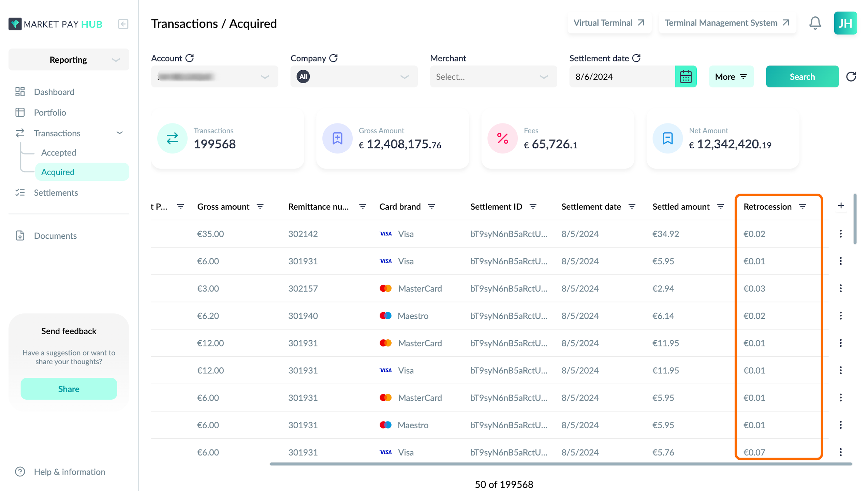
Task: Open row actions for the €6.00 Maestro row
Action: (840, 425)
